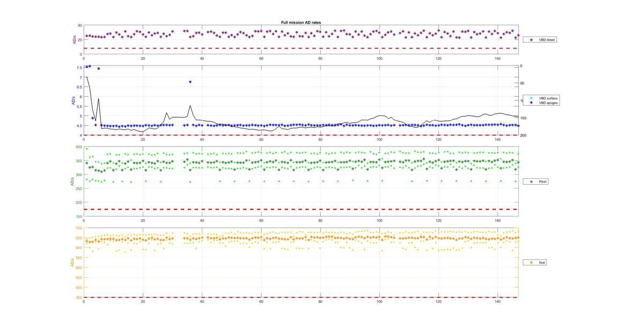This screenshot has height=334, width=644.
Task: Click the purple AD/s y-axis label
Action: [75, 40]
